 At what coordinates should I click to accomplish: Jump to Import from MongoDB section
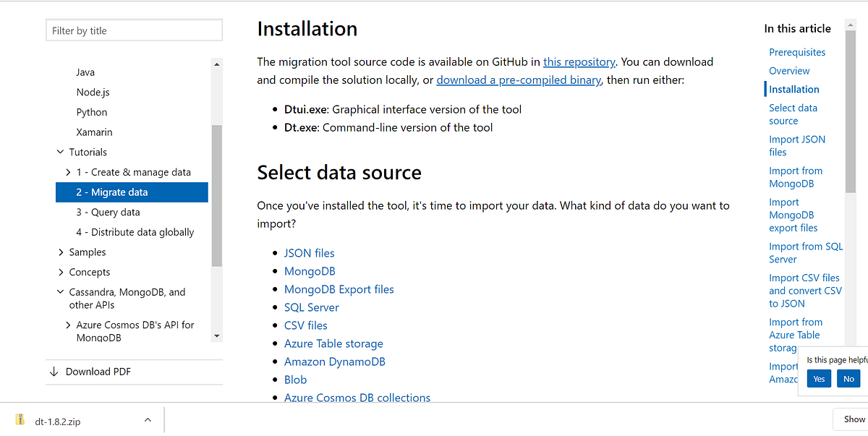(796, 177)
